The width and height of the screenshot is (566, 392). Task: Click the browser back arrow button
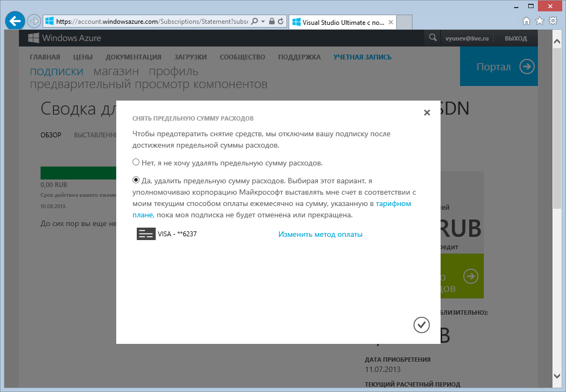click(15, 21)
